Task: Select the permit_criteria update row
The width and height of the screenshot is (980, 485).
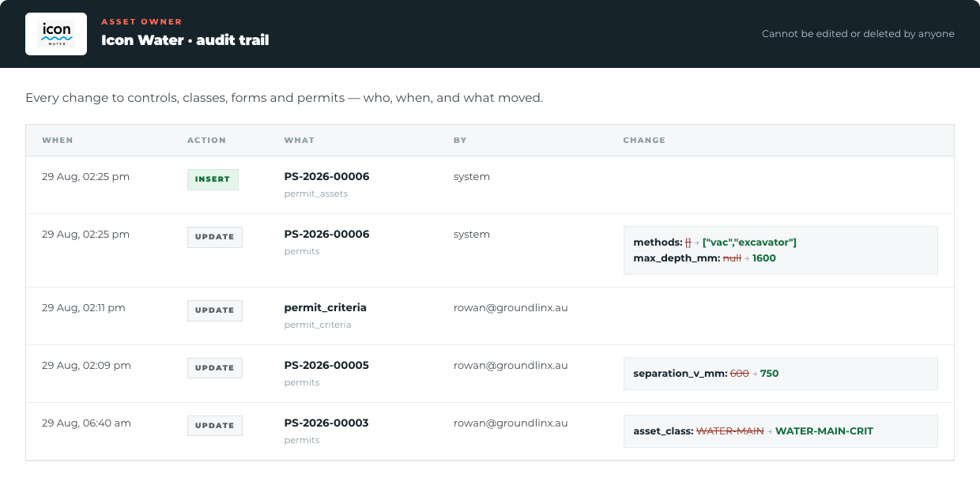Action: coord(489,316)
